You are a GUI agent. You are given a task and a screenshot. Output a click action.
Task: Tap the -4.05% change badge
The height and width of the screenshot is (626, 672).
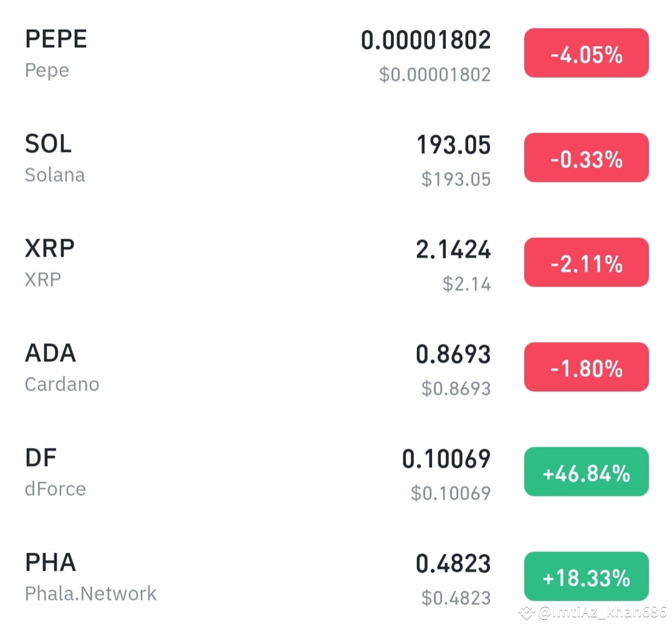click(586, 53)
